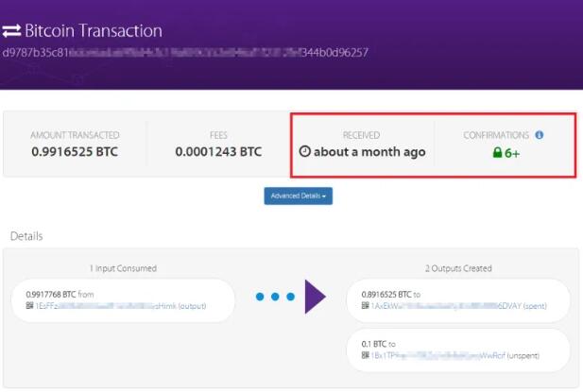Screen dimensions: 583x392
Task: Click the confirmations info icon
Action: tap(540, 135)
